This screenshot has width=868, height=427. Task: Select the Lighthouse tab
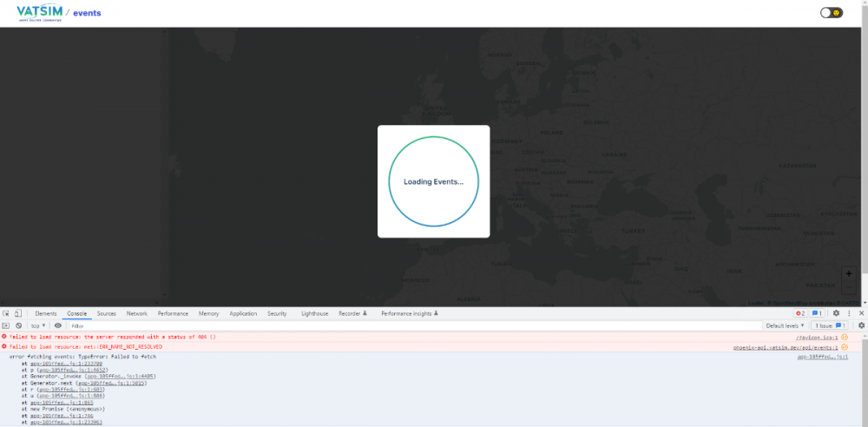(x=314, y=313)
